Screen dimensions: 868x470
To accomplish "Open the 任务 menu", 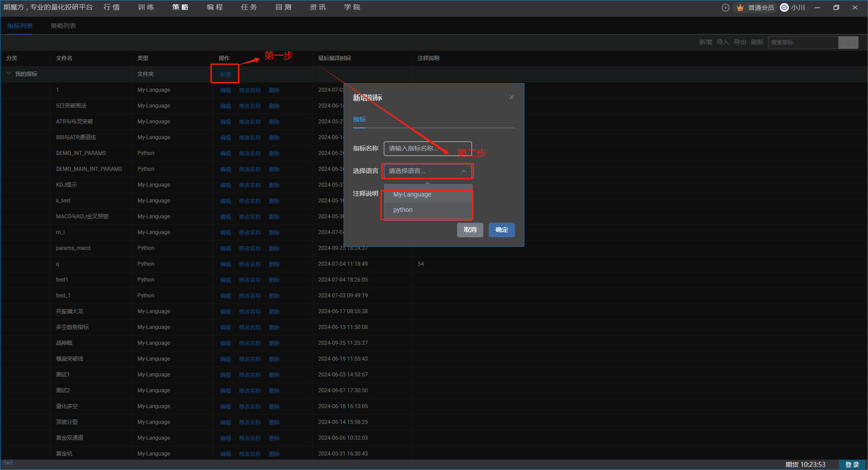I will (249, 8).
